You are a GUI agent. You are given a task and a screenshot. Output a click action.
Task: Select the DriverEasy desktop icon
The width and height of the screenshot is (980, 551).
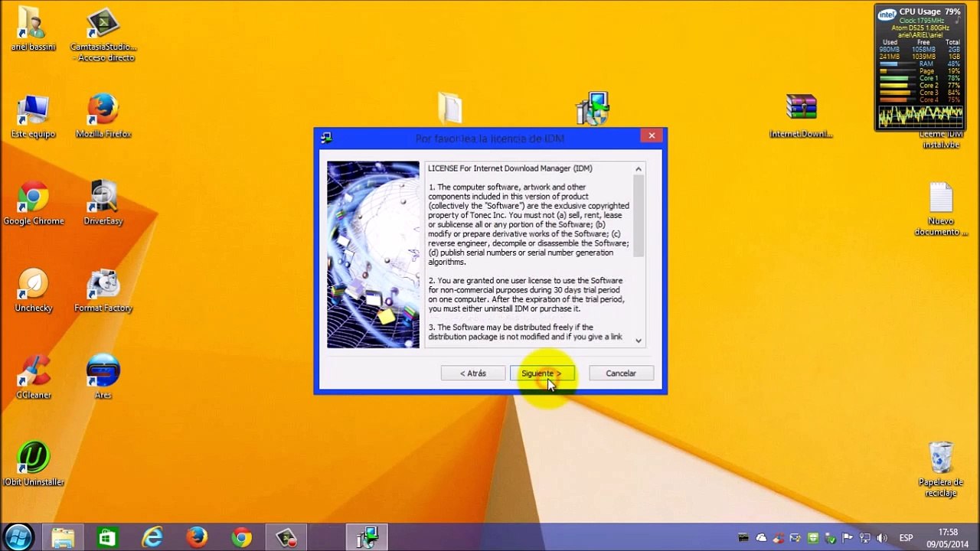(x=103, y=204)
